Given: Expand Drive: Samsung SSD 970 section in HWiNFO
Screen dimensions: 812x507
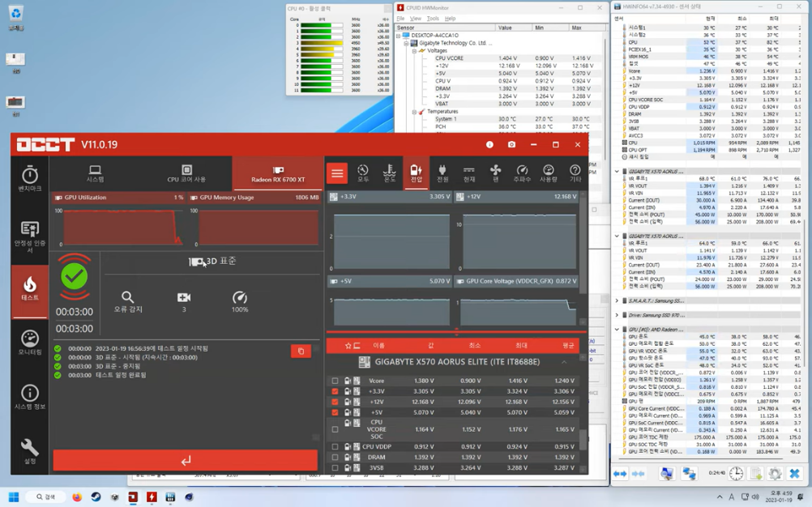Looking at the screenshot, I should (617, 315).
